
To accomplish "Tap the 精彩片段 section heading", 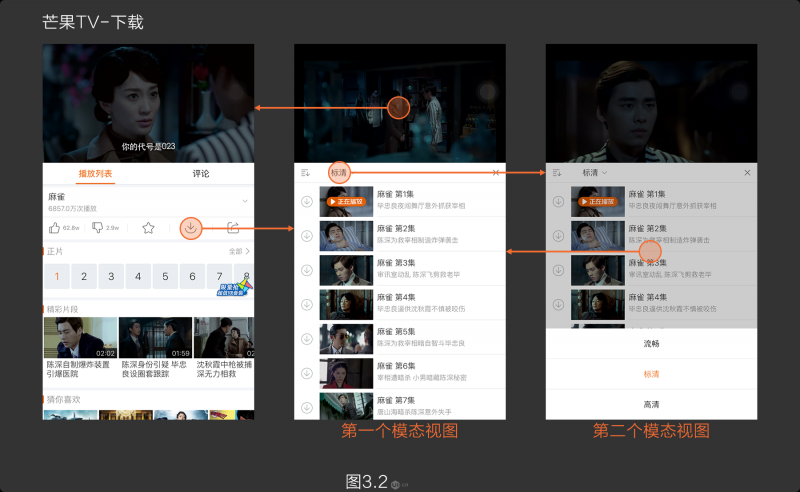I will pos(63,309).
